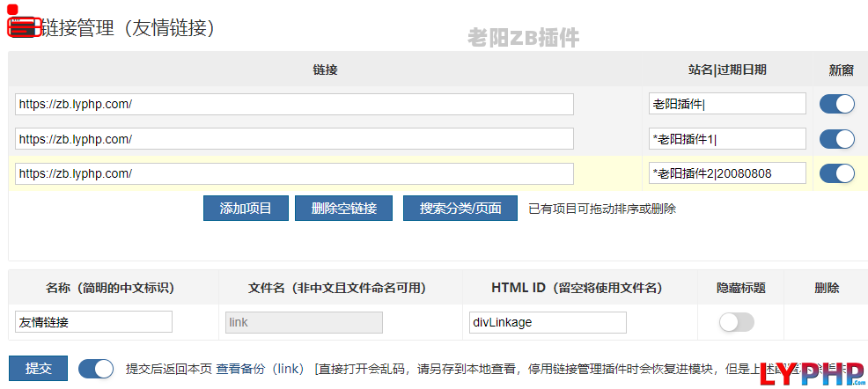The image size is (868, 389).
Task: Edit the *老阳插件2|20080808 name field
Action: click(x=727, y=173)
